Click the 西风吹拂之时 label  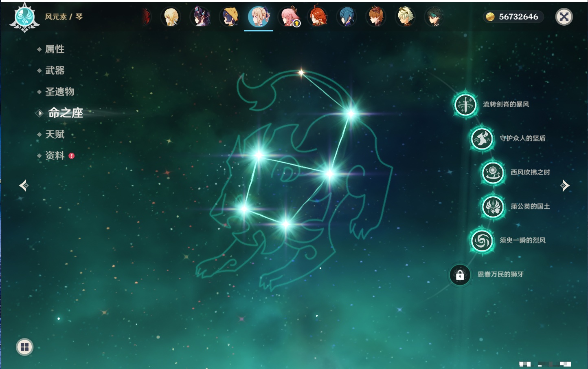pyautogui.click(x=530, y=172)
